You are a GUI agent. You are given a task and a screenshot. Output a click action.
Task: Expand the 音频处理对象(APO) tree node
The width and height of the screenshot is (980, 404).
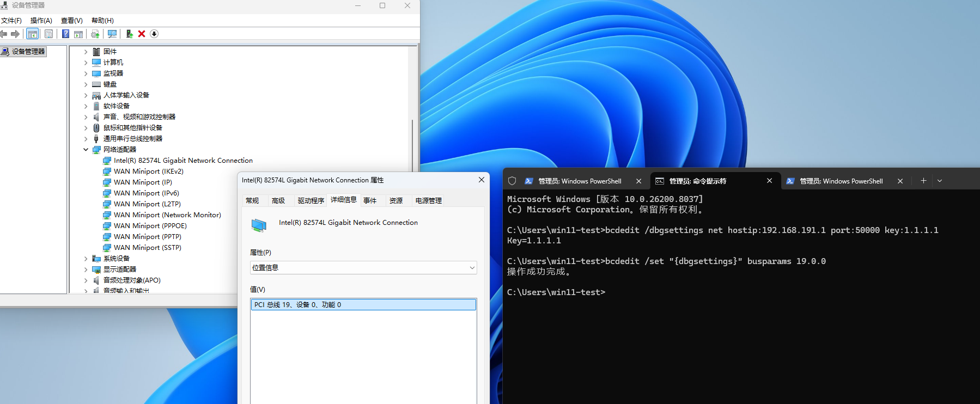point(86,280)
